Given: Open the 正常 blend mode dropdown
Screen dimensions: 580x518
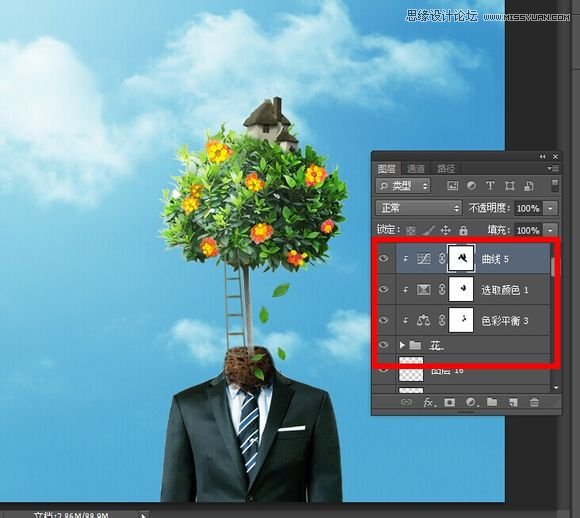Looking at the screenshot, I should (419, 208).
